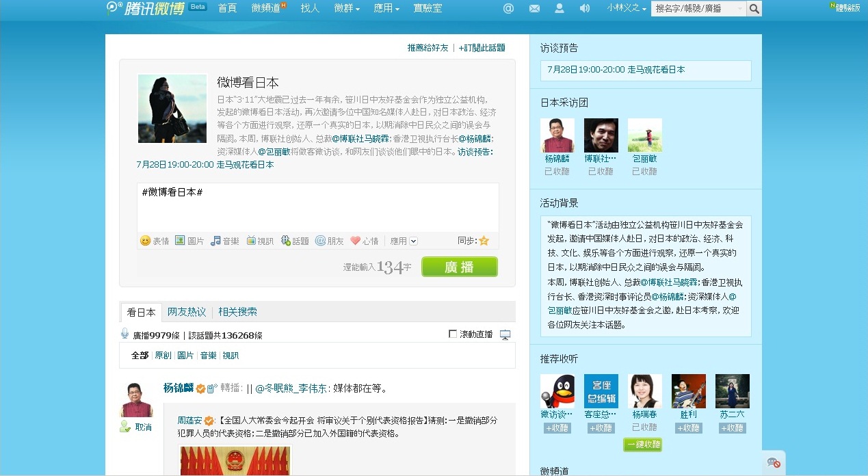The image size is (868, 476).
Task: Click the 一鍵收聽 button
Action: point(643,445)
